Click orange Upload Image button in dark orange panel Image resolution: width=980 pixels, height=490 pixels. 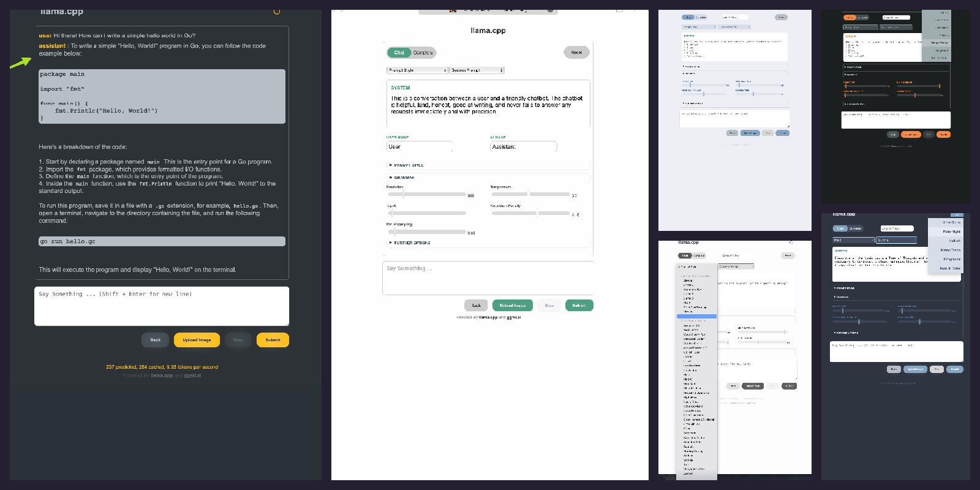click(x=910, y=135)
